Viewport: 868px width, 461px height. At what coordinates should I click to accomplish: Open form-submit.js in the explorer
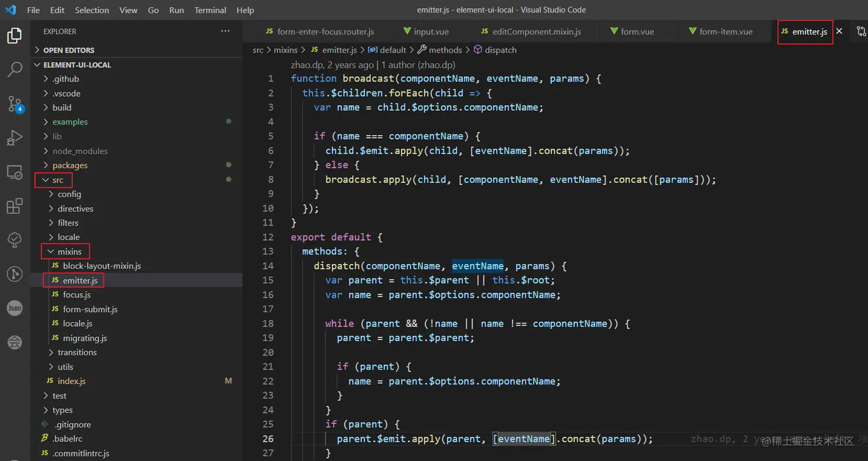(x=137, y=309)
